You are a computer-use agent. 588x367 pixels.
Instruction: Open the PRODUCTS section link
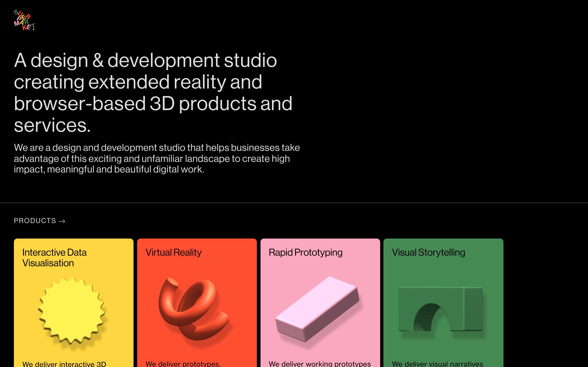click(35, 221)
